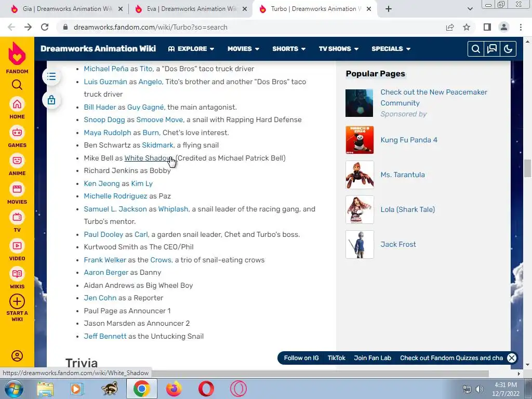Toggle dark theme moon button

(508, 49)
